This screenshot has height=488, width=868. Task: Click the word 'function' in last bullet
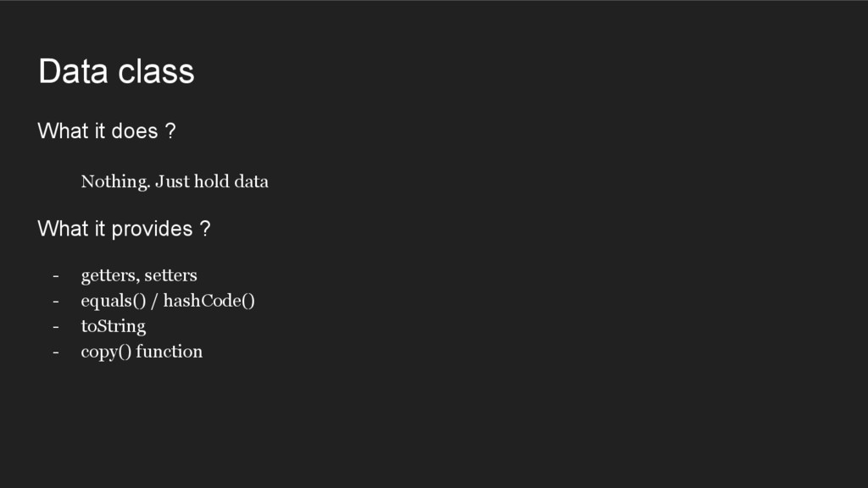coord(170,352)
